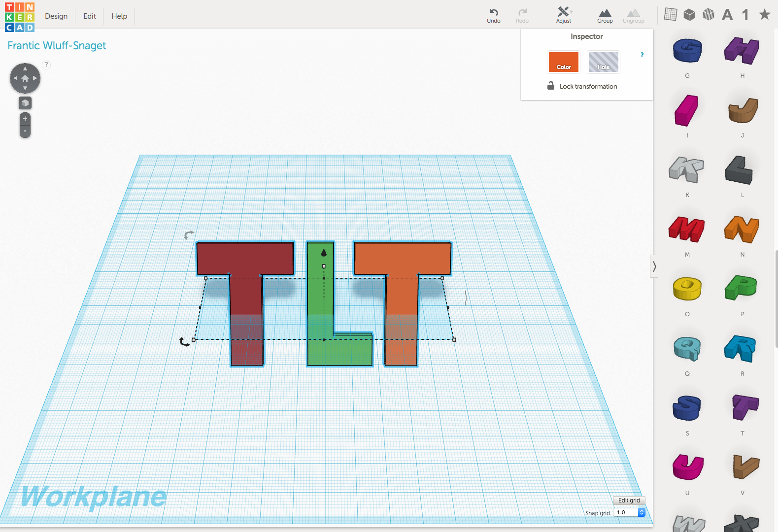
Task: Group the selected shapes
Action: tap(605, 15)
